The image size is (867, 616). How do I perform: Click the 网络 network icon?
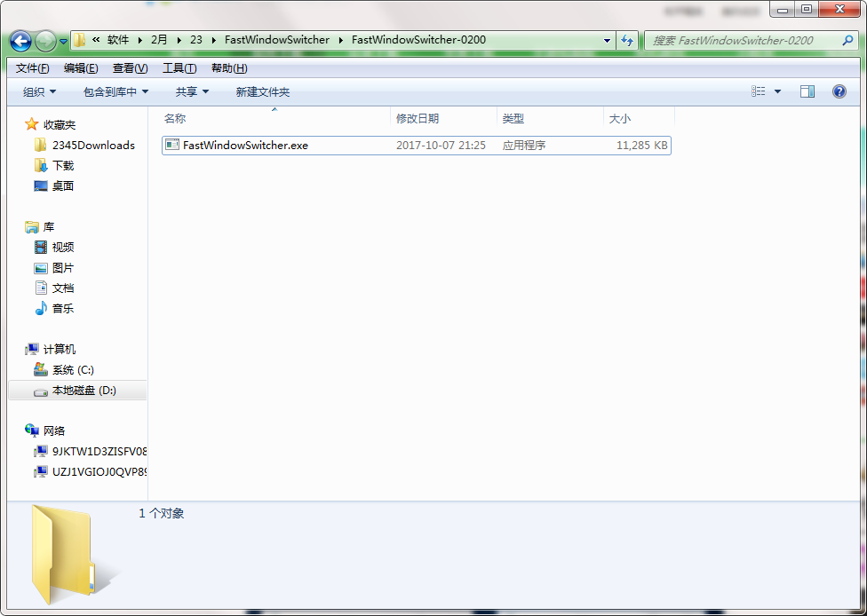coord(31,430)
